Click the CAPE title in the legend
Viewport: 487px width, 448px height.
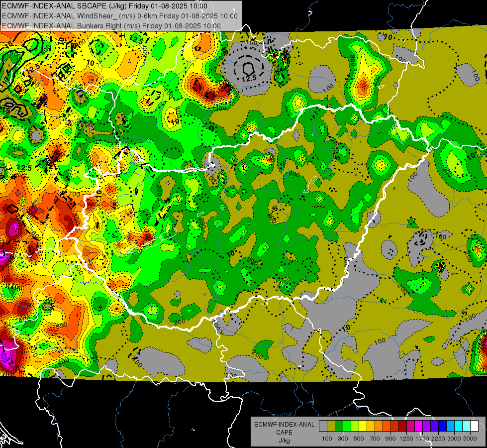coord(284,433)
